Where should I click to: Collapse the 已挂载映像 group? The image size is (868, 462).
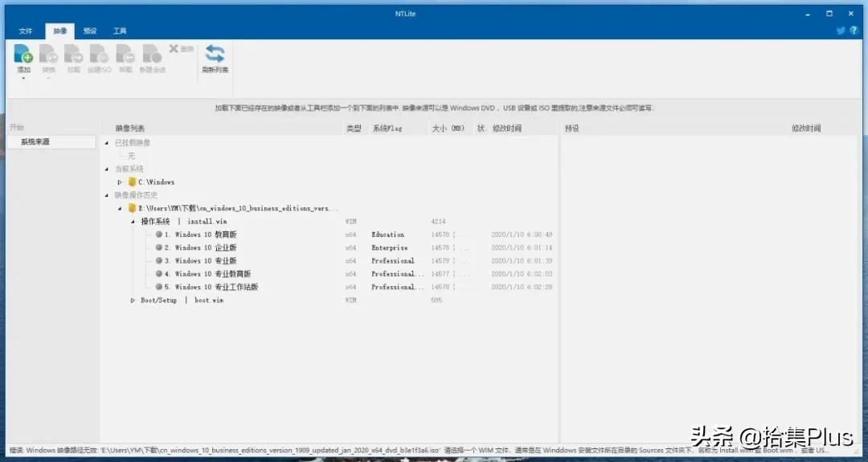pyautogui.click(x=107, y=143)
